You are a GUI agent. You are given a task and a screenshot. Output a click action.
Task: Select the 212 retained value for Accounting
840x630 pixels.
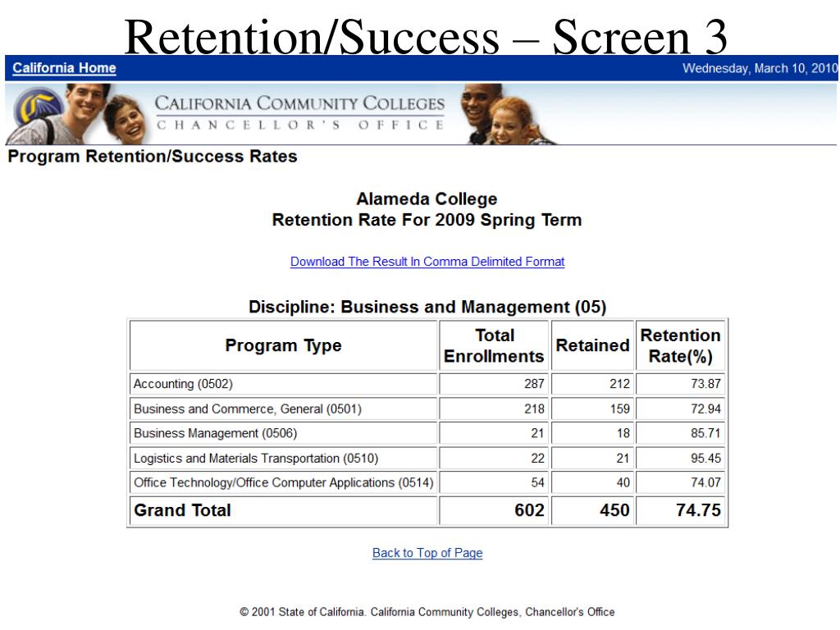pyautogui.click(x=592, y=384)
